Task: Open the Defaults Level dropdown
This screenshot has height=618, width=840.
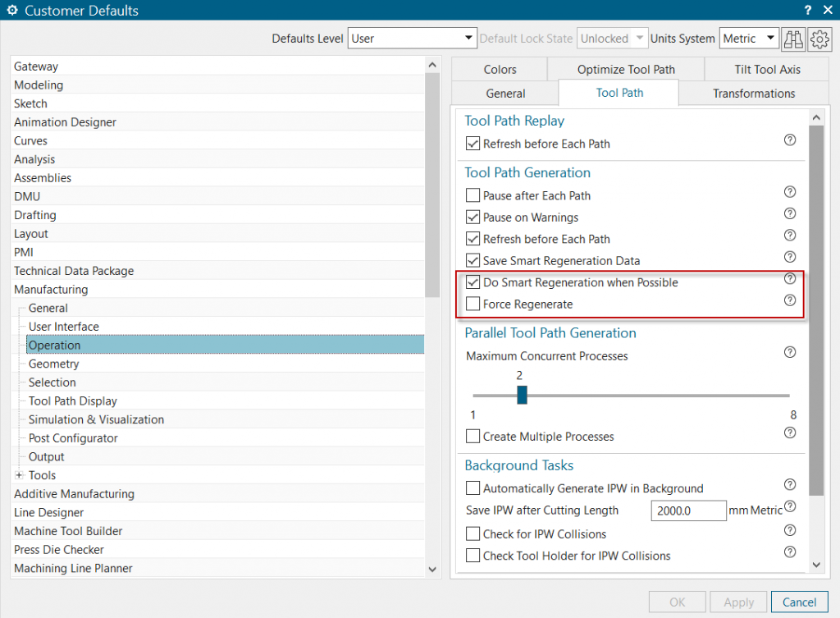Action: [x=412, y=39]
